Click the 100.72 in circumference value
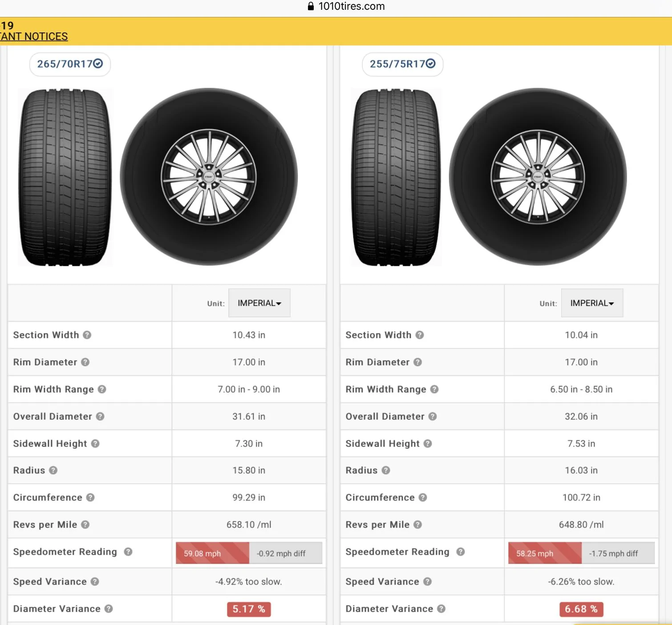 pyautogui.click(x=581, y=497)
